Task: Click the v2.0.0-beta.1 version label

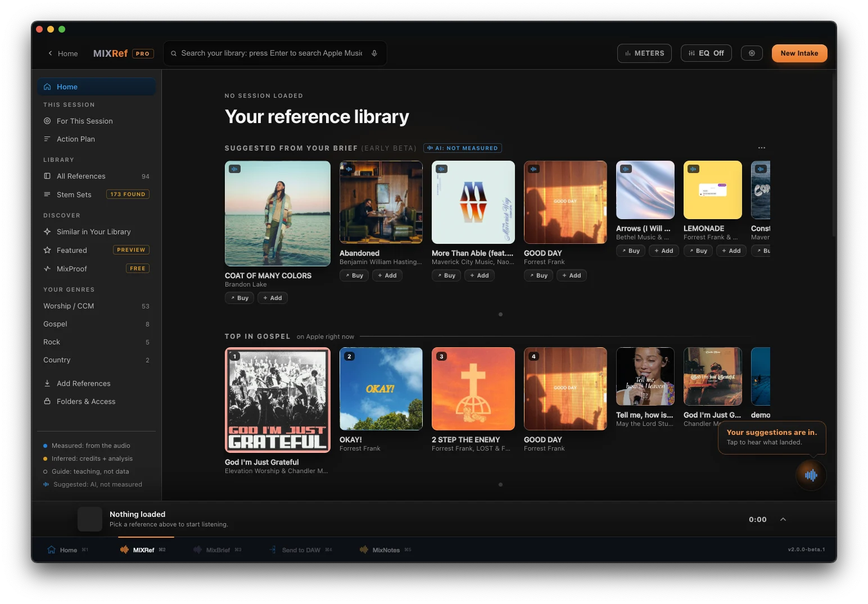Action: (806, 549)
